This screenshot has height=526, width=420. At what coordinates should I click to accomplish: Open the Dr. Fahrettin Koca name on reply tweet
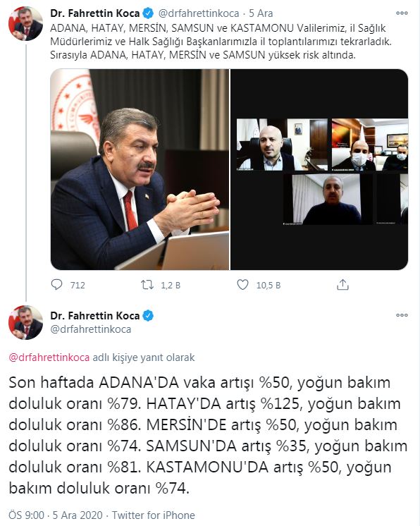point(95,316)
